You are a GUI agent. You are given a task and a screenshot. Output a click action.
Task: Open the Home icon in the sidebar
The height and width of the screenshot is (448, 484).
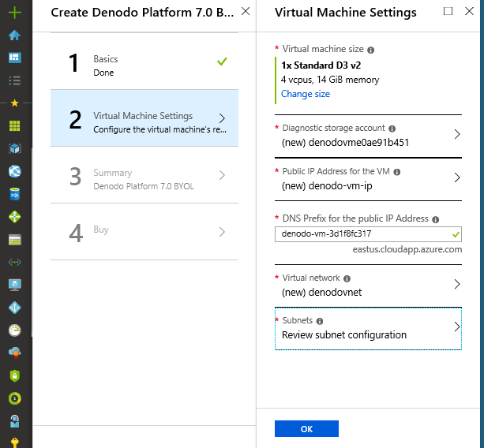pos(14,35)
